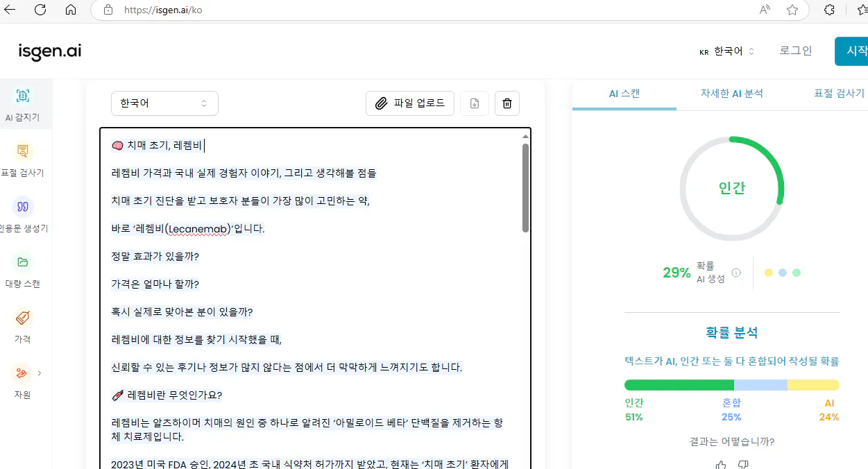Click the download results icon
This screenshot has width=868, height=469.
click(x=475, y=103)
